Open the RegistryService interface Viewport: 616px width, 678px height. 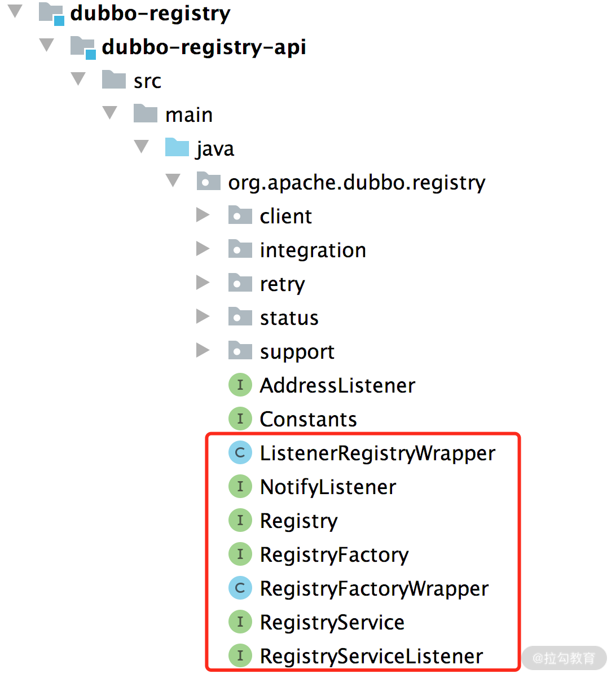332,623
